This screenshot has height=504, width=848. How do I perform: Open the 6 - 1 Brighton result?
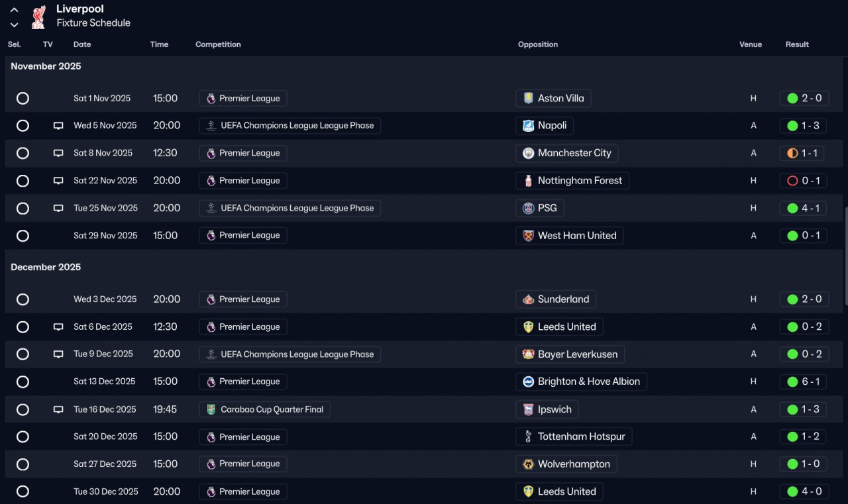click(x=803, y=382)
